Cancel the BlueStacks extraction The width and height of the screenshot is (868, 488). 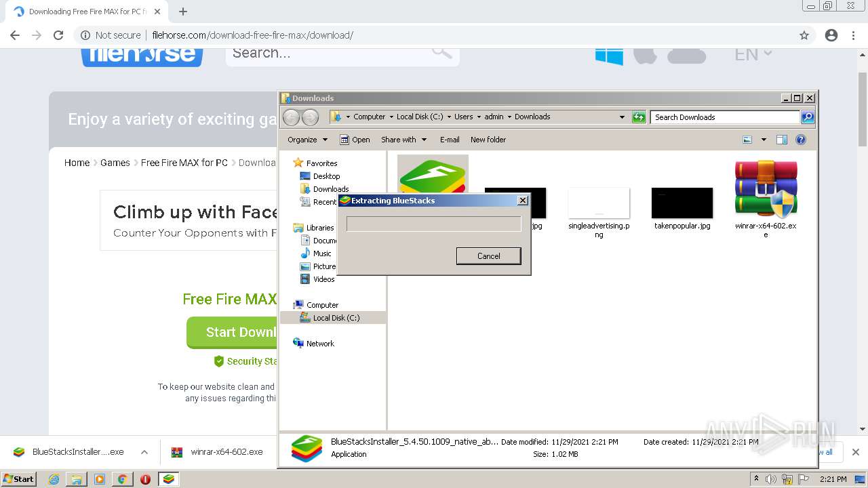tap(488, 256)
